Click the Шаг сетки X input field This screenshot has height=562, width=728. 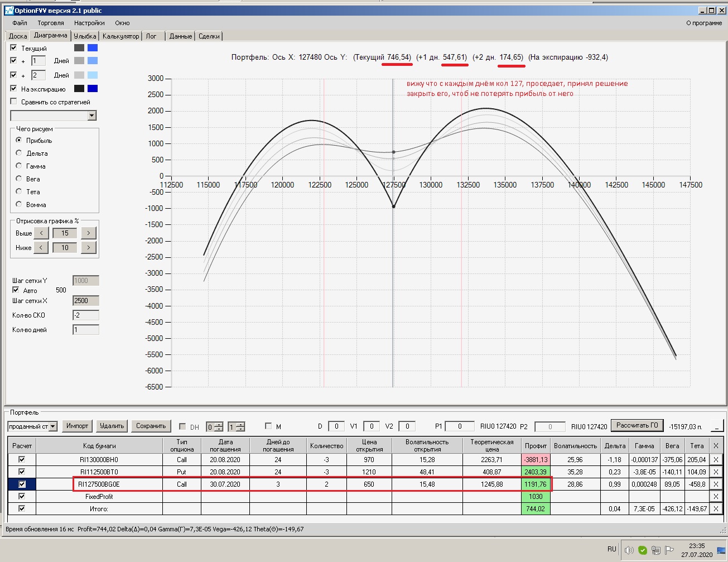[85, 301]
